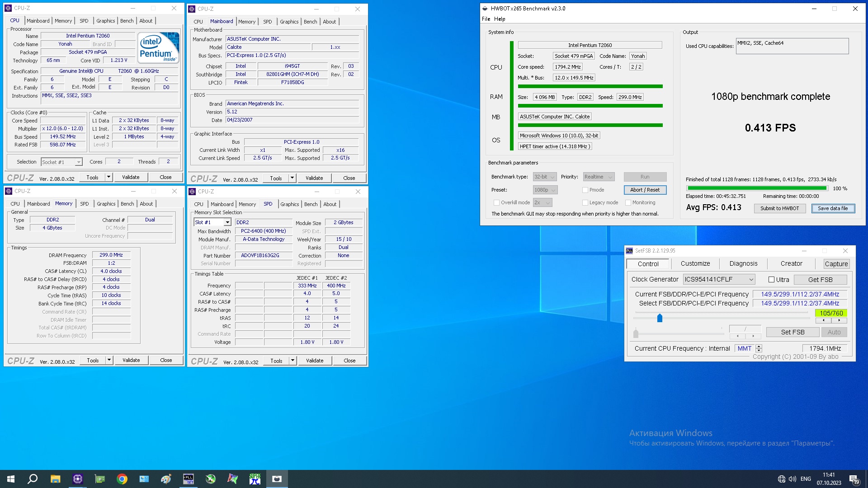868x488 pixels.
Task: Click the HWBOT x265 Benchmark title bar icon
Action: (x=485, y=9)
